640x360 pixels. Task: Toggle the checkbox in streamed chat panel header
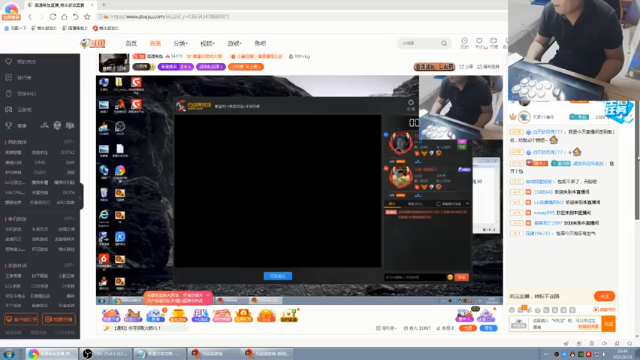[438, 204]
